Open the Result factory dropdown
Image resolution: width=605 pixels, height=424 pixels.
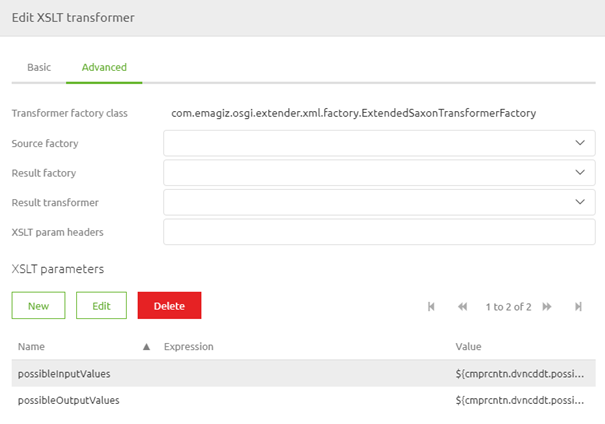[x=379, y=173]
